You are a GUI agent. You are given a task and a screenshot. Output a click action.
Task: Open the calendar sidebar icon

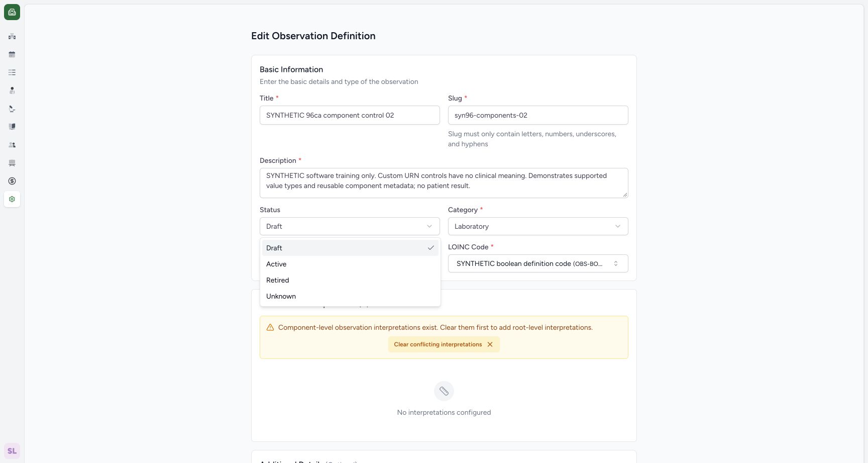coord(12,54)
